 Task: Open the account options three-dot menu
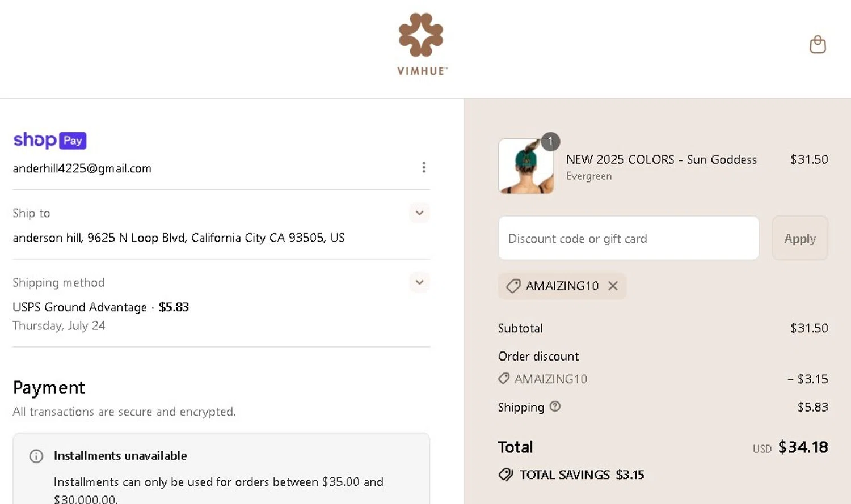[x=424, y=167]
